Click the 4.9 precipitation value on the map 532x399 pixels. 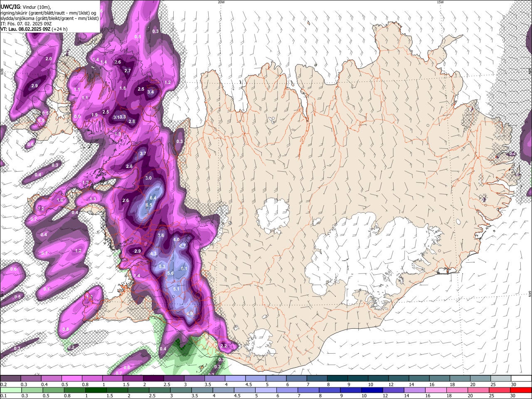[x=190, y=313]
